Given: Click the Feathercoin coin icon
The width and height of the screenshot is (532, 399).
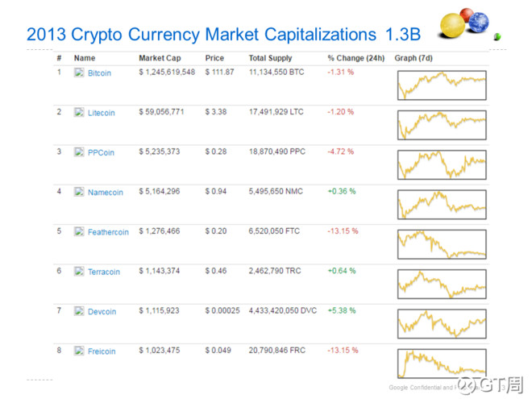Looking at the screenshot, I should pos(79,231).
